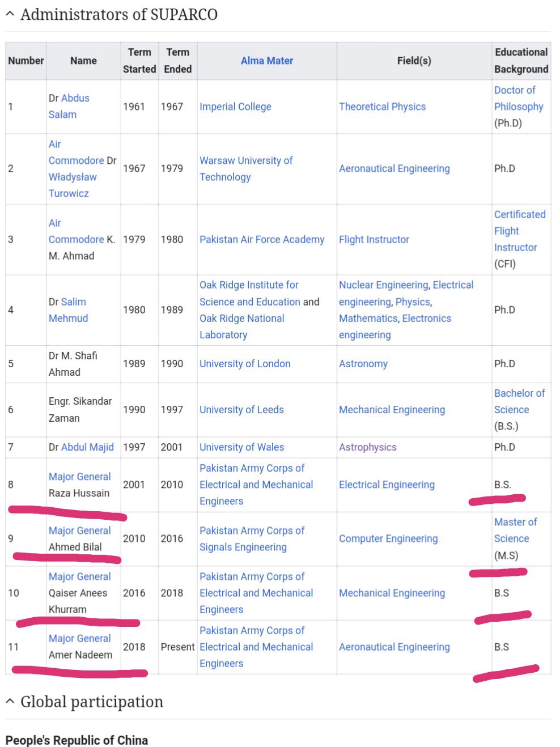Screen dimensions: 560x747
Task: Open Electrical and Mechanical Engineers link in row 8
Action: (x=256, y=485)
